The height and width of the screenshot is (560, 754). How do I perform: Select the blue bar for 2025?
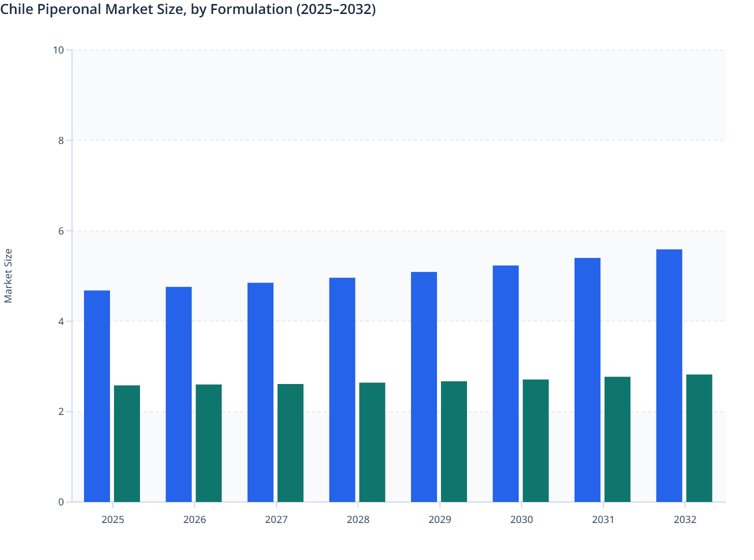click(97, 395)
